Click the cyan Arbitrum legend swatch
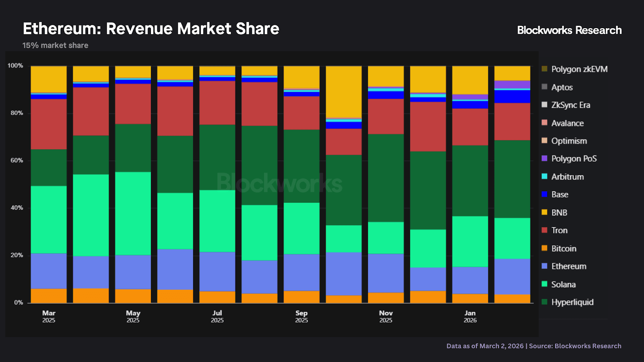This screenshot has width=644, height=362. point(545,176)
